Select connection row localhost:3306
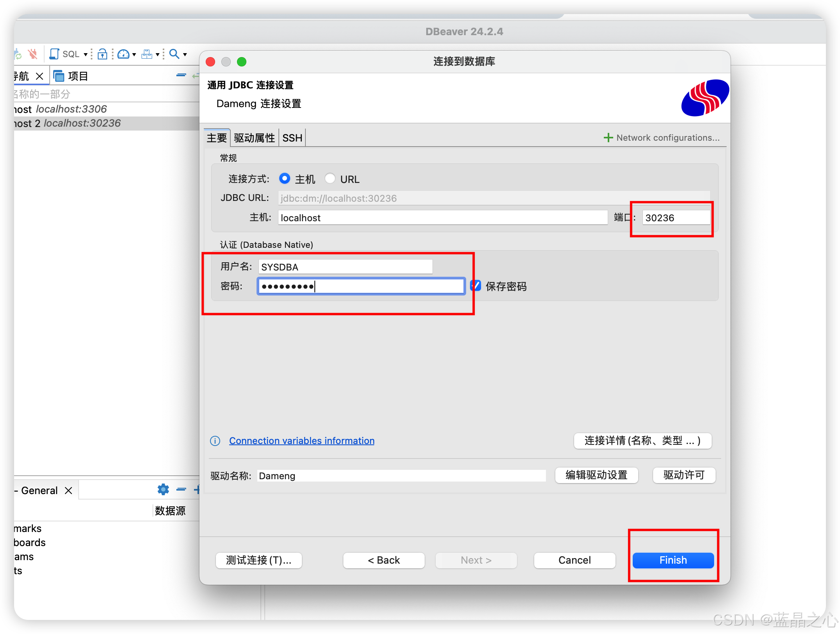 106,109
